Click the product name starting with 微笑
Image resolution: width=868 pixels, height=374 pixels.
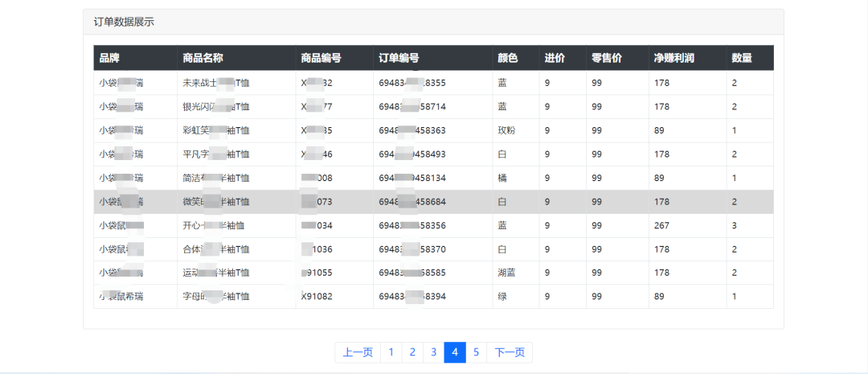pos(216,202)
